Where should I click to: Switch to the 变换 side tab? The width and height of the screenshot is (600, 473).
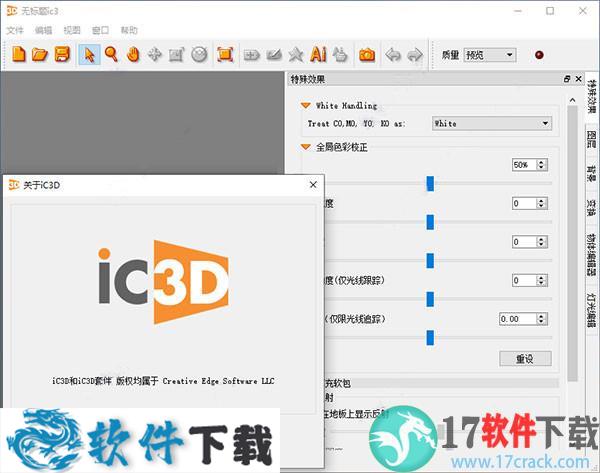[x=592, y=207]
